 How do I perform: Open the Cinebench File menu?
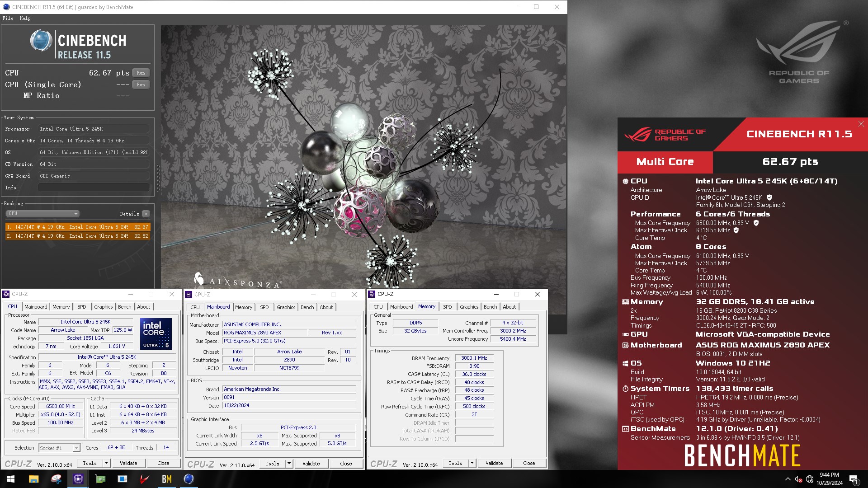(x=8, y=18)
